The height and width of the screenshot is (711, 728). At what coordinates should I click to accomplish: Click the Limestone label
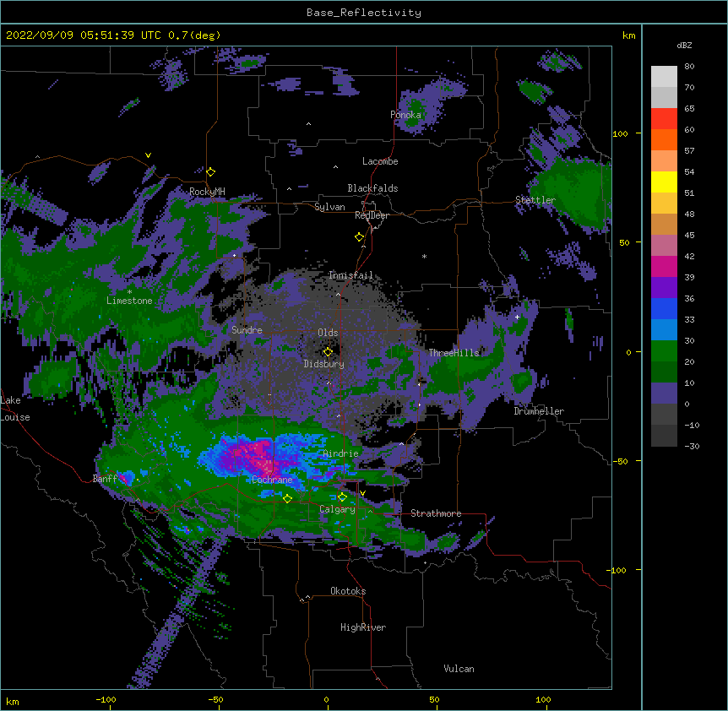tap(129, 301)
